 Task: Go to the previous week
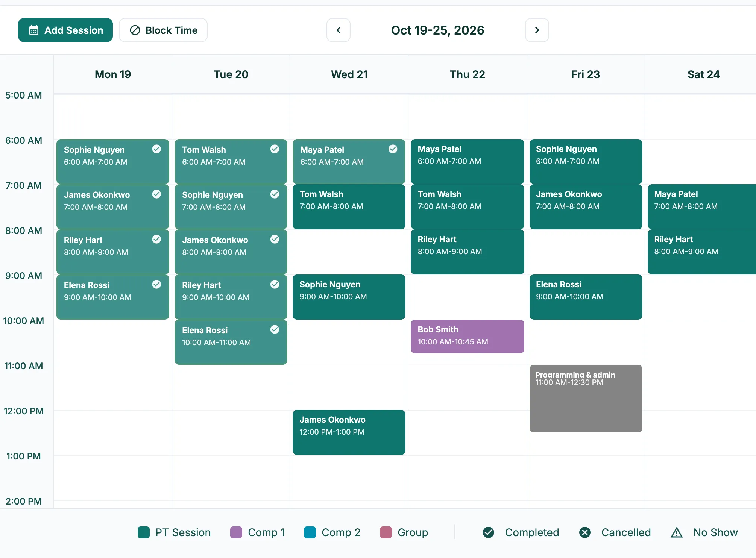pyautogui.click(x=339, y=30)
